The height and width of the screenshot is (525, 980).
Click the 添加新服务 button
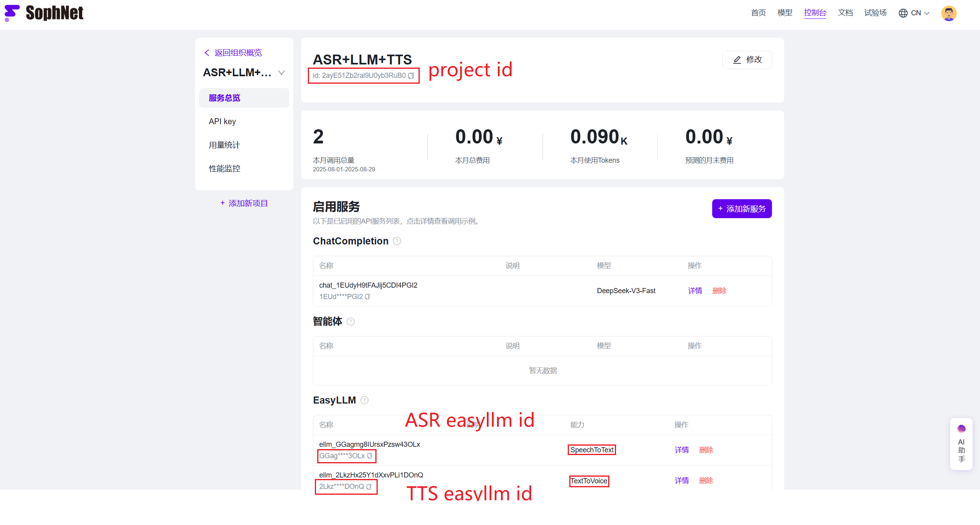click(x=742, y=209)
